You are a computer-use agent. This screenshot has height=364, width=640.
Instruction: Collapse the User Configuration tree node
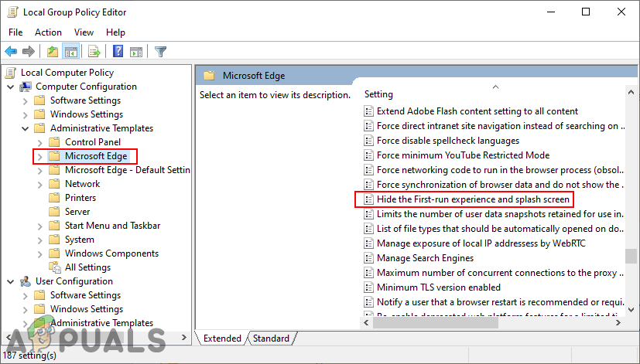[x=10, y=281]
